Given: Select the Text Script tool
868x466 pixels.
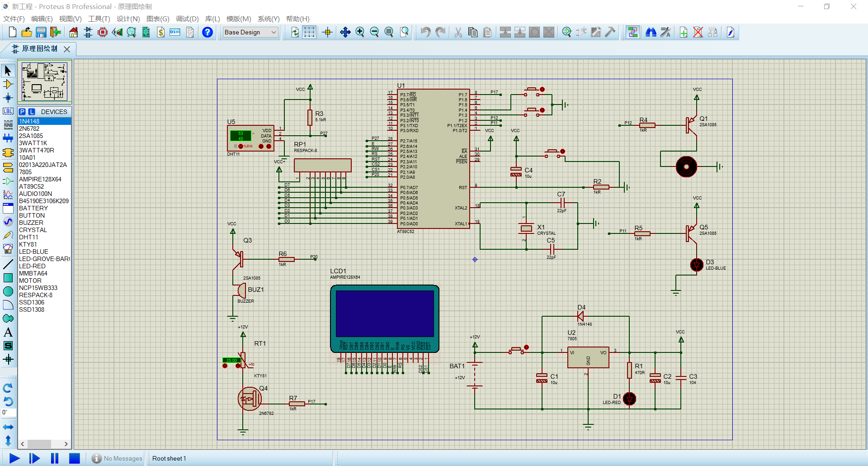Looking at the screenshot, I should (8, 125).
